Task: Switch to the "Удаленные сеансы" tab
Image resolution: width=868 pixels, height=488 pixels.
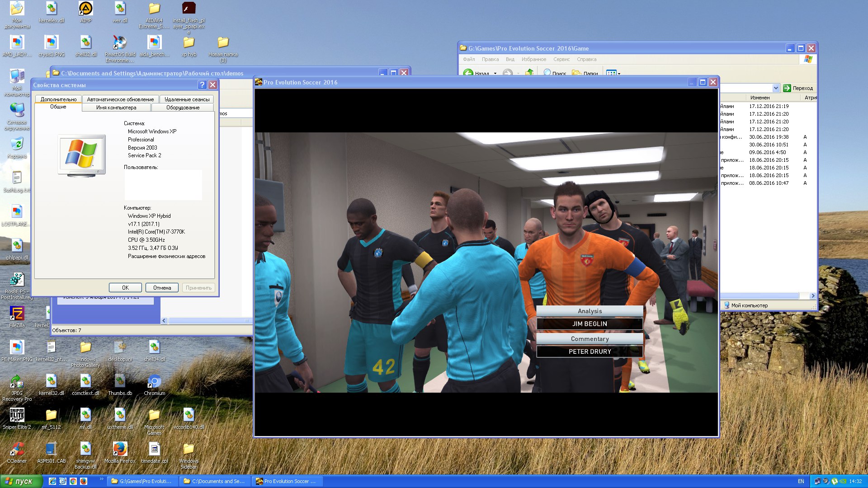Action: [187, 99]
